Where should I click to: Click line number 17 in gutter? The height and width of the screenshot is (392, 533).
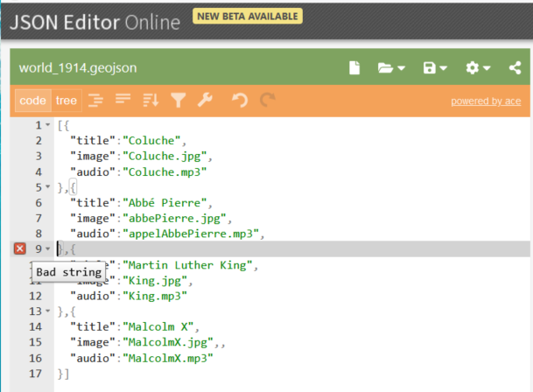35,374
